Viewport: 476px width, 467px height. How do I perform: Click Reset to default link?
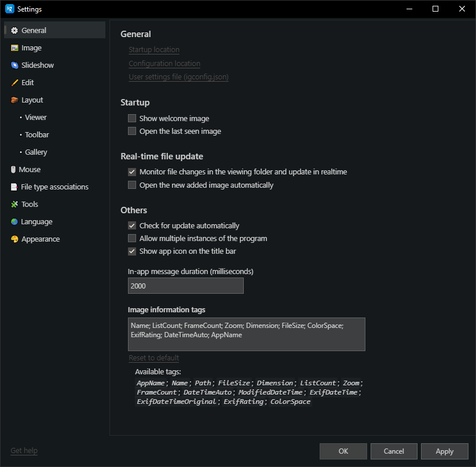[153, 358]
